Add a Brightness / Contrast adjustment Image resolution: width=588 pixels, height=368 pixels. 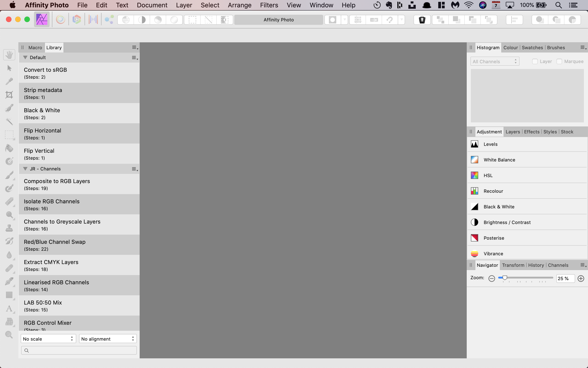(527, 222)
